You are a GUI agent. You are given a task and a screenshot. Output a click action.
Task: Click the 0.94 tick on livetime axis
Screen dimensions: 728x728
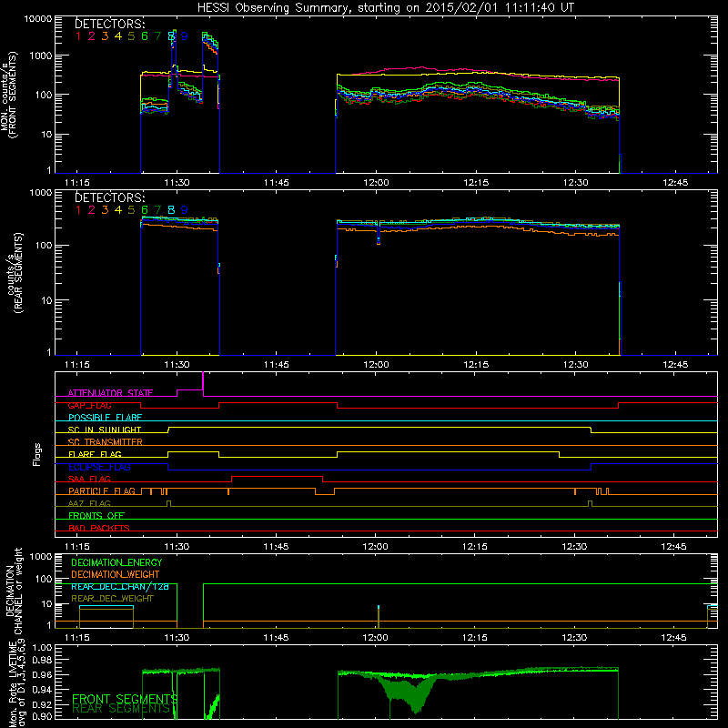[x=42, y=689]
